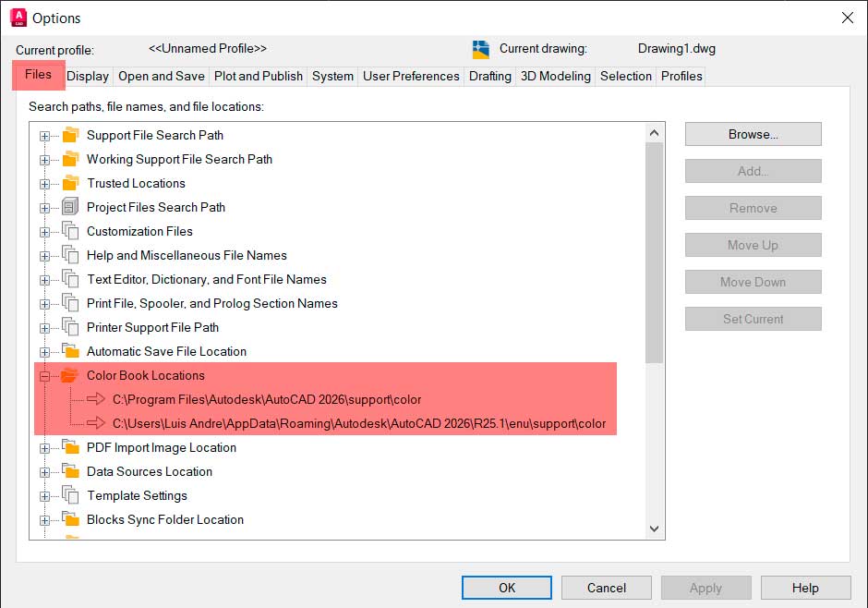Click the Working Support File Search Path folder icon

click(x=70, y=159)
